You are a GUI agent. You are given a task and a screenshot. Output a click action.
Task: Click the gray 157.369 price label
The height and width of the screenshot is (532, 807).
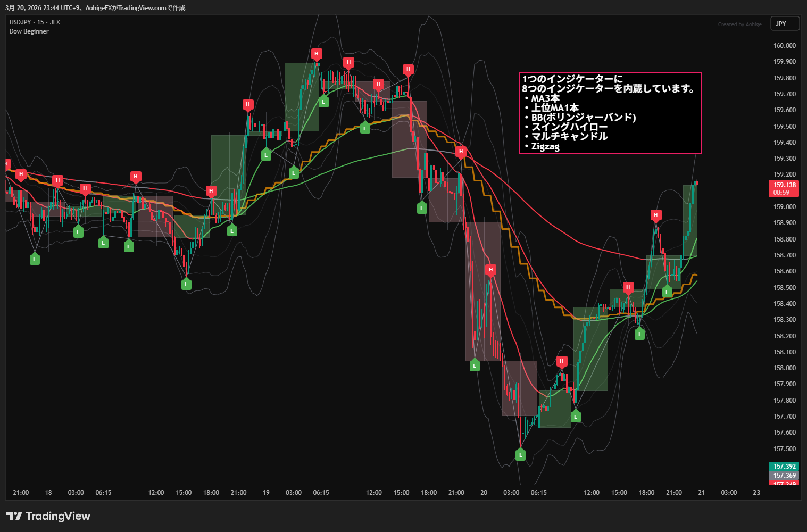pos(784,476)
